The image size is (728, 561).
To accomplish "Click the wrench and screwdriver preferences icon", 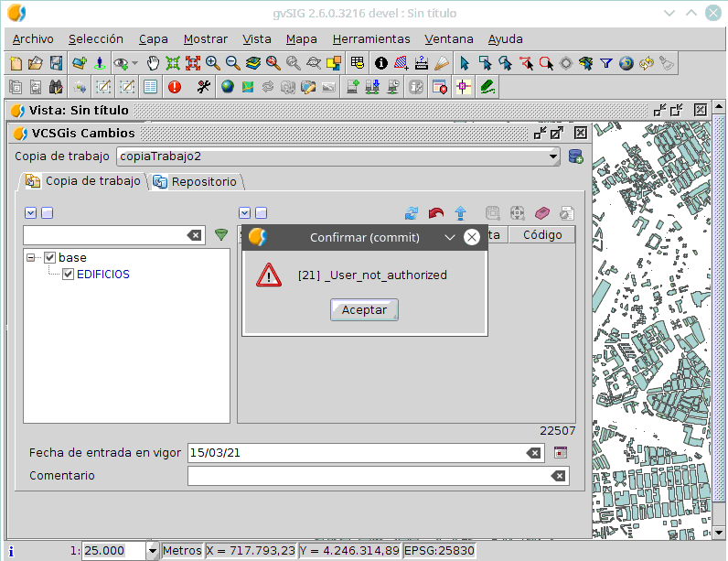I will (203, 87).
